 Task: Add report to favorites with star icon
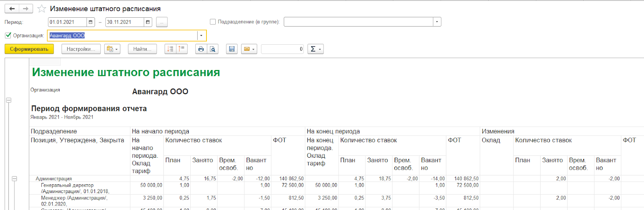coord(41,8)
